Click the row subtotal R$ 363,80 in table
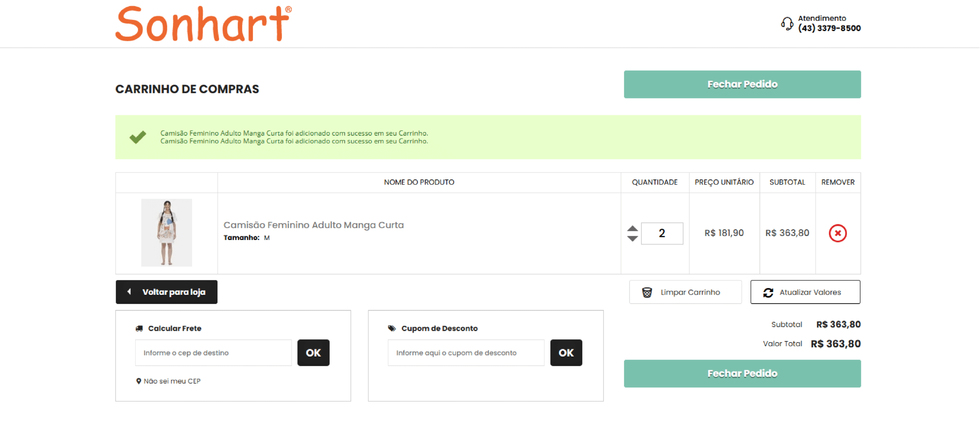Image resolution: width=980 pixels, height=430 pixels. (787, 233)
